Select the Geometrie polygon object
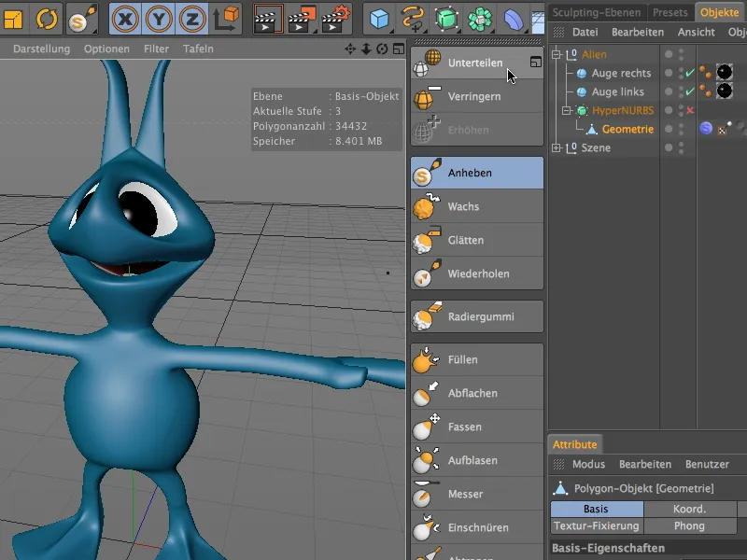Image resolution: width=747 pixels, height=560 pixels. [627, 130]
